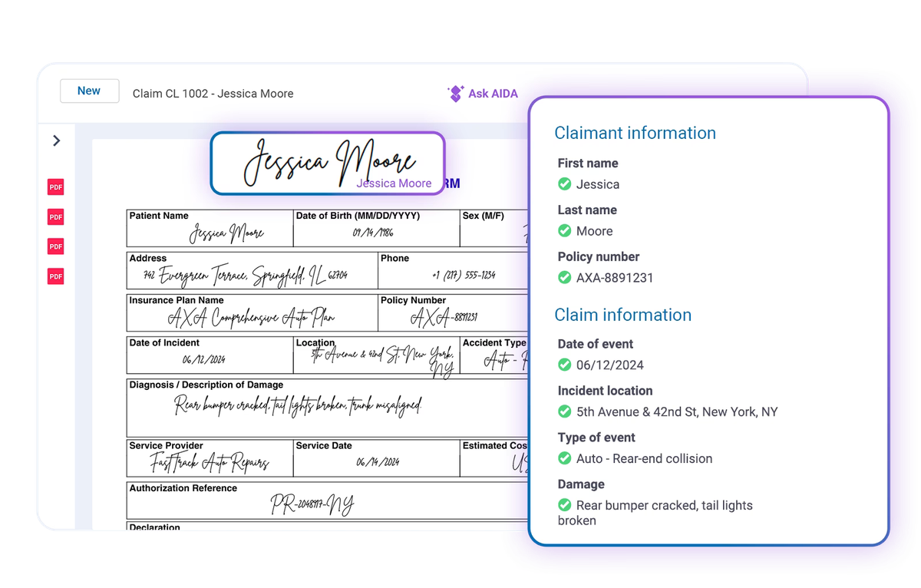Open the first PDF file icon
This screenshot has width=921, height=588.
[56, 187]
